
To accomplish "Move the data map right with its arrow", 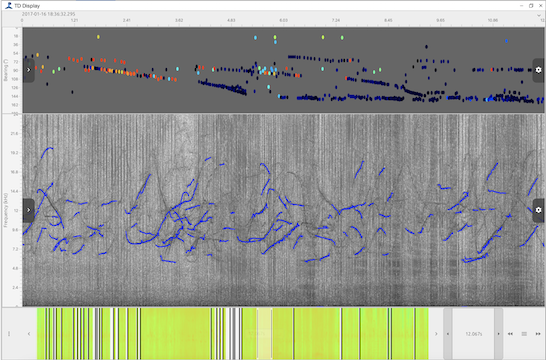I will pyautogui.click(x=436, y=334).
